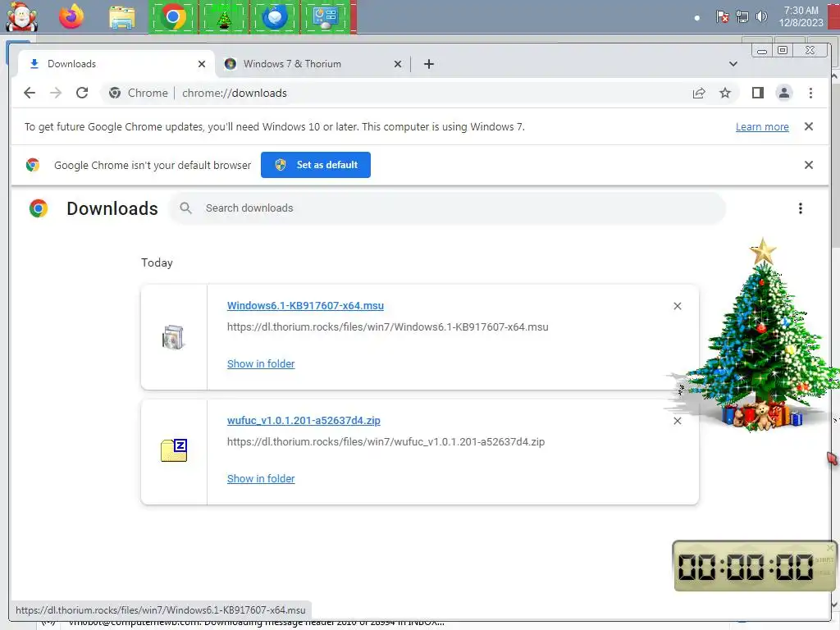Screen dimensions: 840x630
Task: Click the zip archive file icon
Action: 174,450
